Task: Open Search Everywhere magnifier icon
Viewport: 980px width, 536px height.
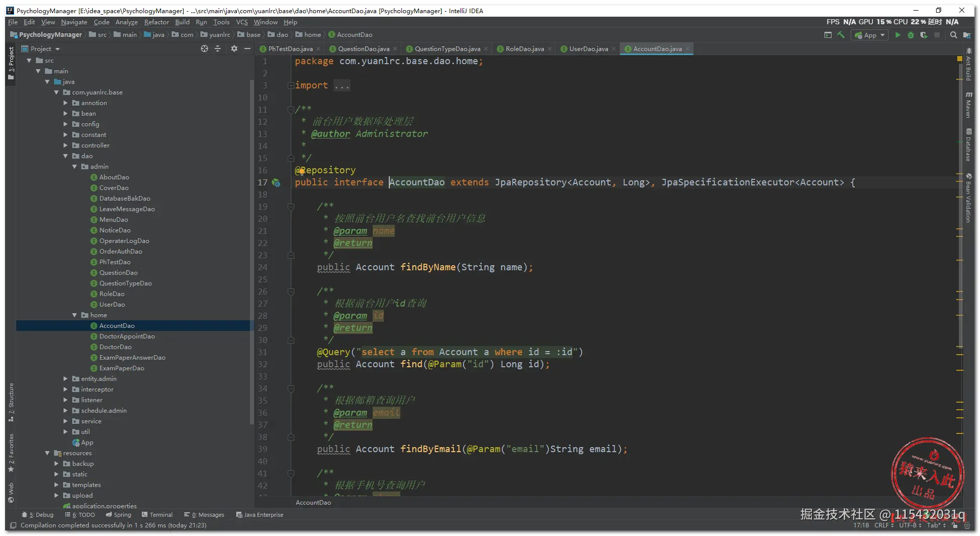Action: 953,35
